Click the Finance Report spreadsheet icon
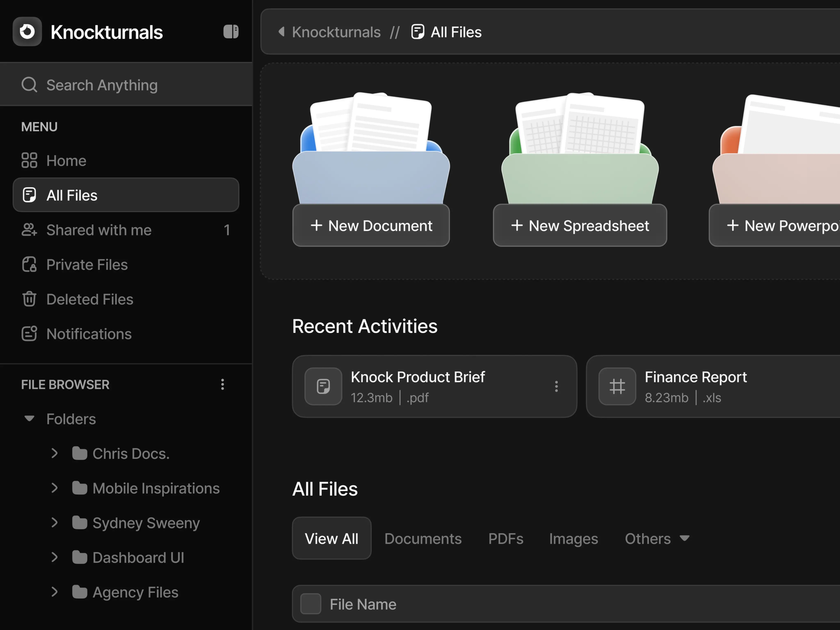The height and width of the screenshot is (630, 840). click(x=617, y=386)
